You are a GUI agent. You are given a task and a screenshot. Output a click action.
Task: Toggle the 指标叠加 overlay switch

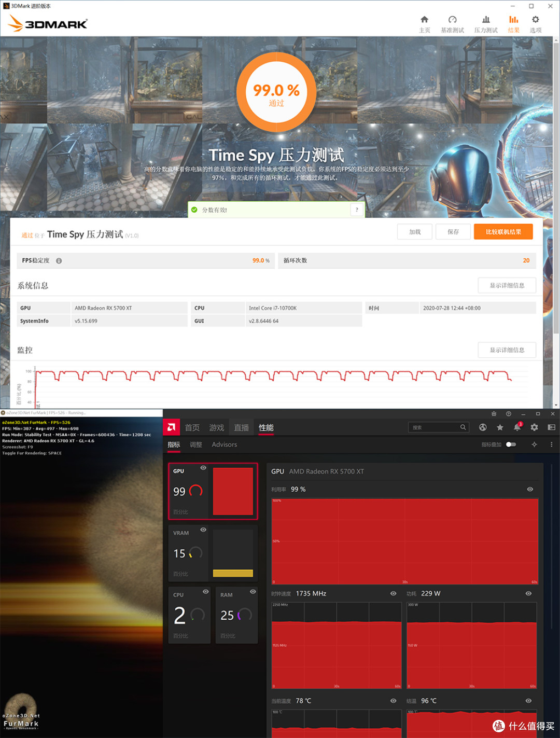click(x=511, y=444)
